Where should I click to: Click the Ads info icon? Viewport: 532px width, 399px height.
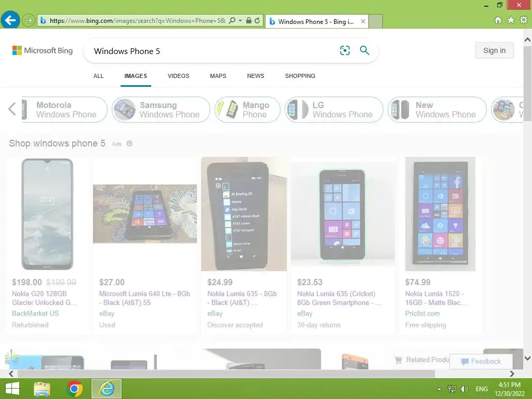coord(129,143)
